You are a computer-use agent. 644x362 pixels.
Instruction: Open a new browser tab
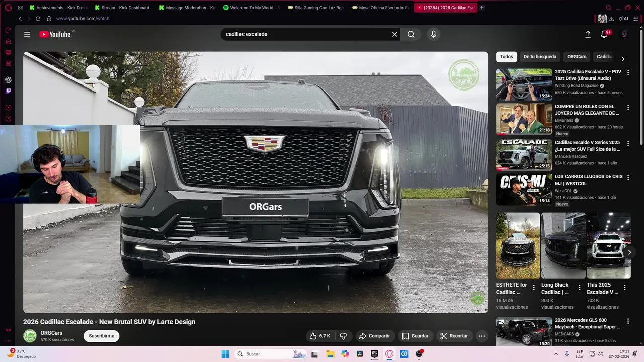click(482, 8)
